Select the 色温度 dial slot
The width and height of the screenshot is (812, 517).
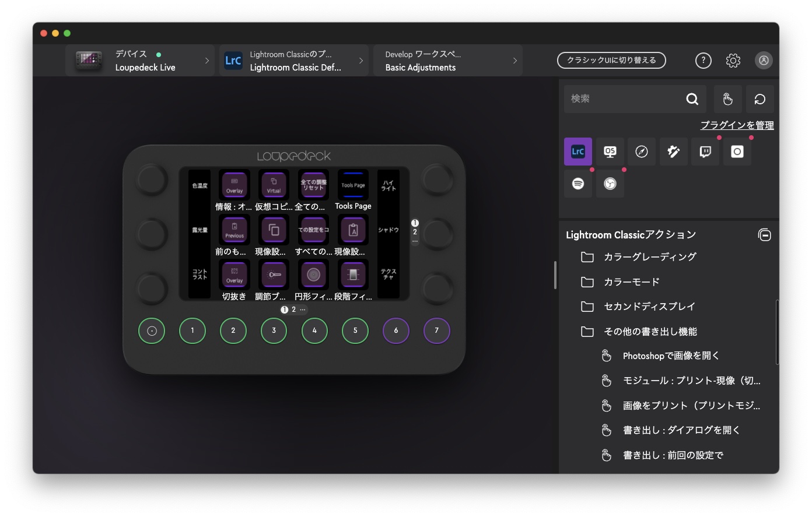[x=199, y=185]
